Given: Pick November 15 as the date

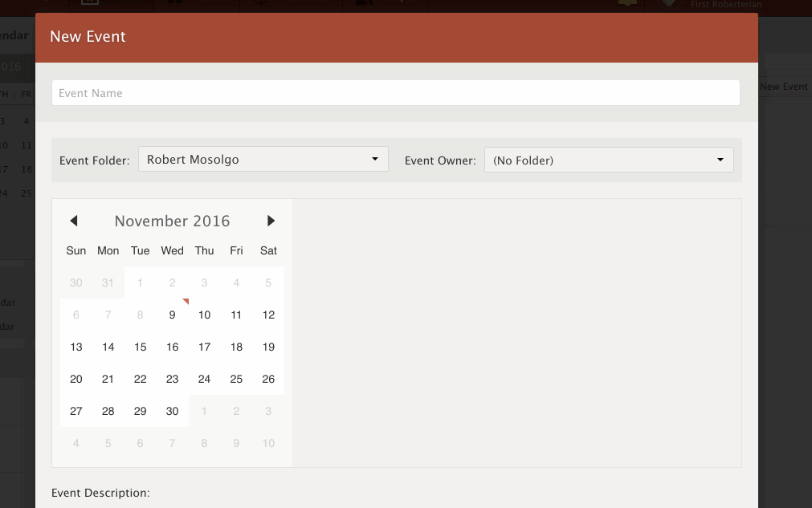Looking at the screenshot, I should (141, 347).
